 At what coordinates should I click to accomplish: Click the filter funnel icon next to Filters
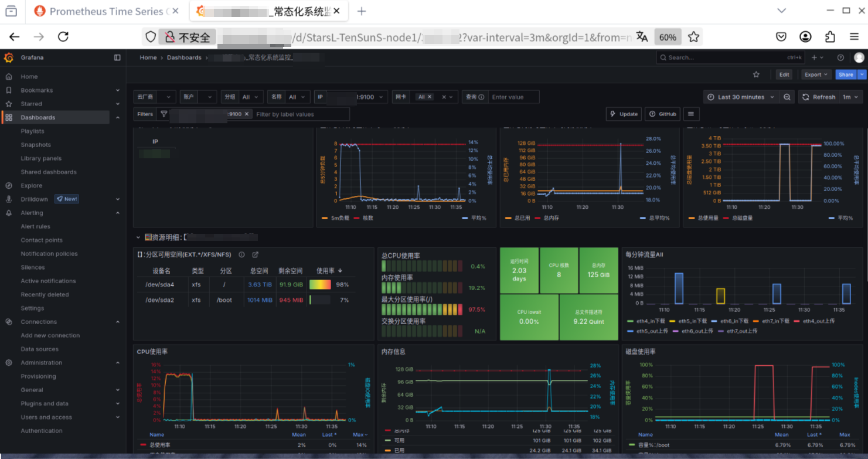[164, 114]
